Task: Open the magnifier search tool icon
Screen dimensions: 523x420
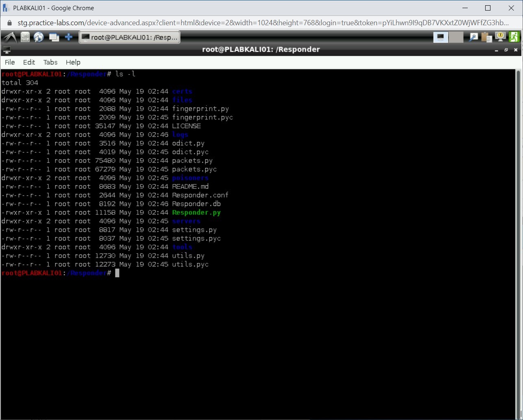Action: [473, 37]
